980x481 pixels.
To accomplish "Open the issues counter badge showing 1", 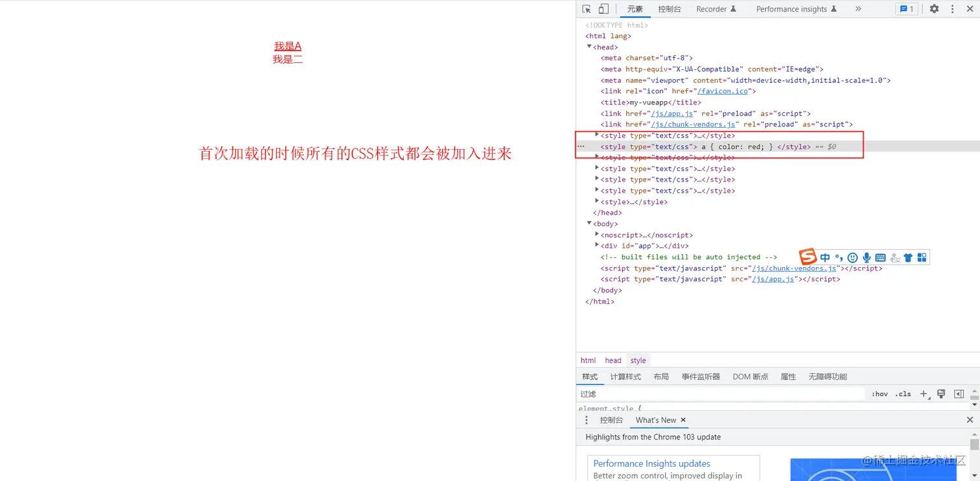I will click(907, 9).
